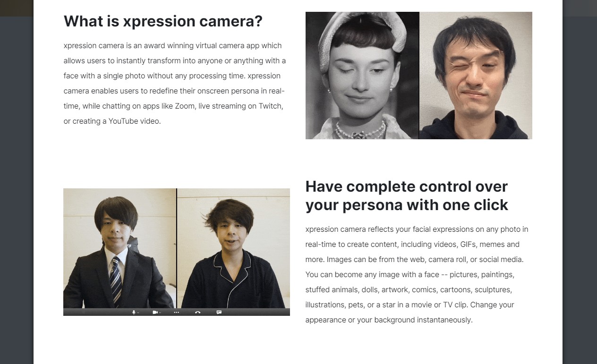
Task: Click the black-and-white vintage woman portrait
Action: click(362, 76)
